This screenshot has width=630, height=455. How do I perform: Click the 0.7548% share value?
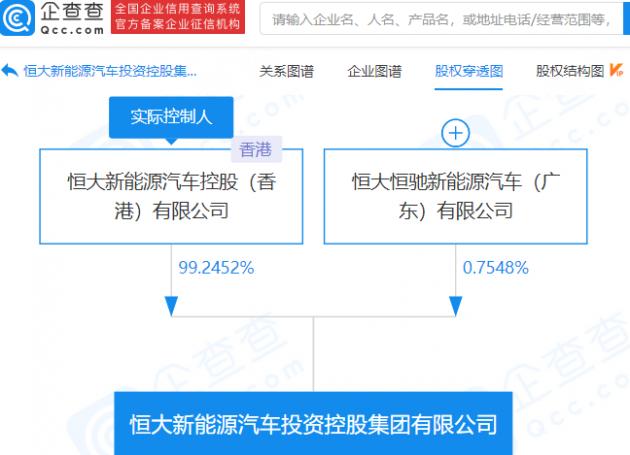click(495, 268)
